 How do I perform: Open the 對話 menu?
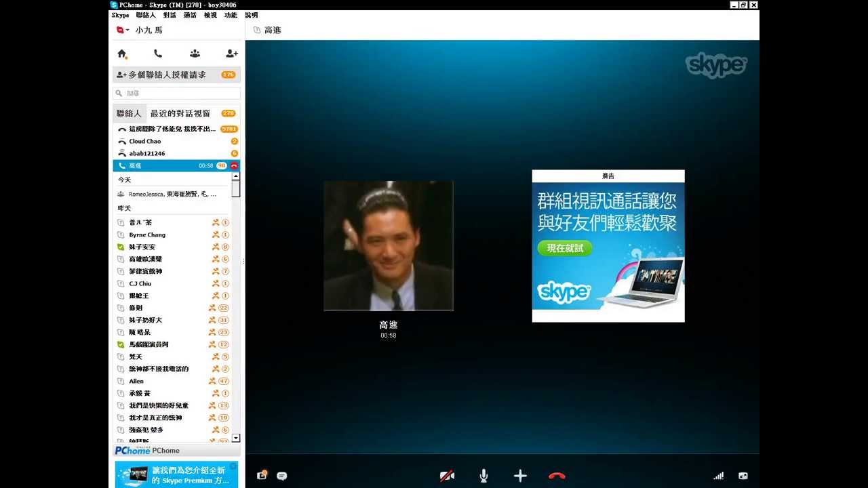[x=170, y=15]
